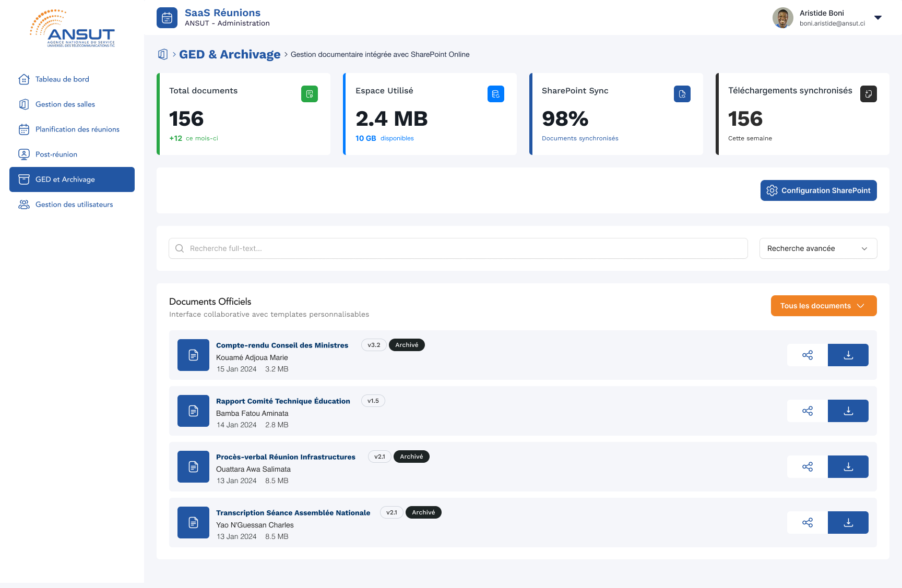
Task: Open Transcription Séance Assemblée Nationale document
Action: pos(293,513)
